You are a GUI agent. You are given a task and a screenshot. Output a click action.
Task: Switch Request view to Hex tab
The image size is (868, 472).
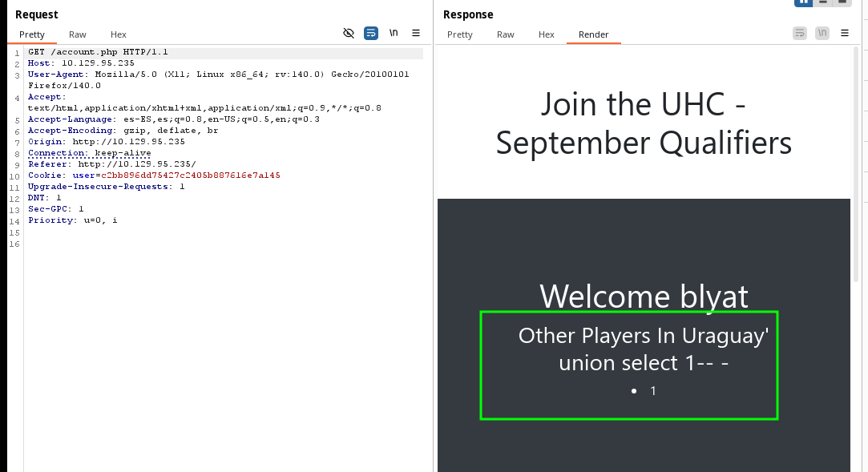point(119,34)
